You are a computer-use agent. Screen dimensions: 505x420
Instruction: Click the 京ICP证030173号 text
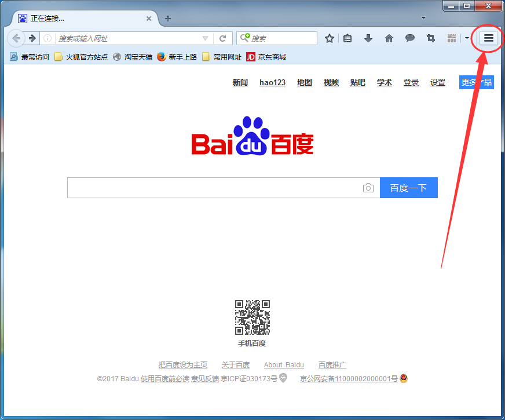(x=249, y=379)
